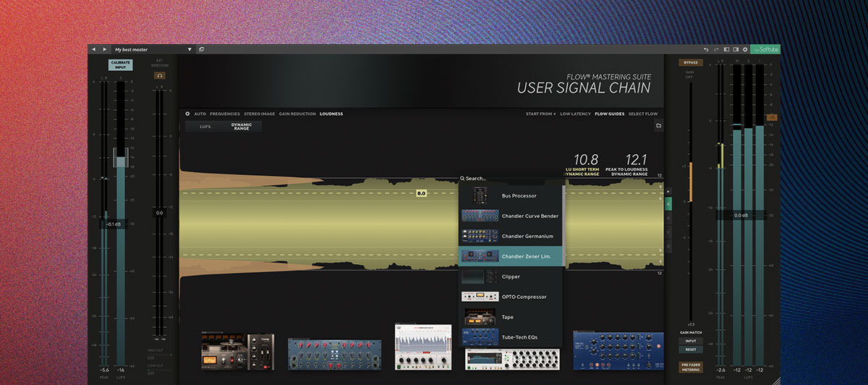The image size is (868, 385).
Task: Switch to the Auto view tab
Action: (x=200, y=114)
